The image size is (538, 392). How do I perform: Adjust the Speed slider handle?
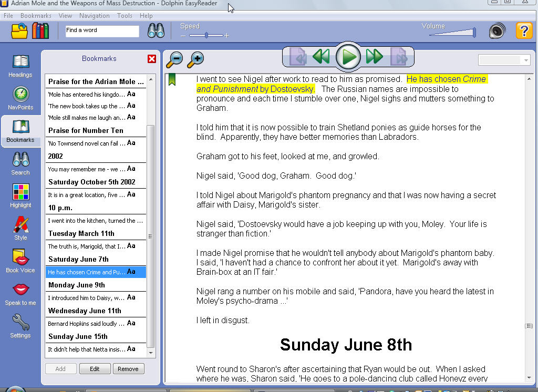[x=206, y=35]
